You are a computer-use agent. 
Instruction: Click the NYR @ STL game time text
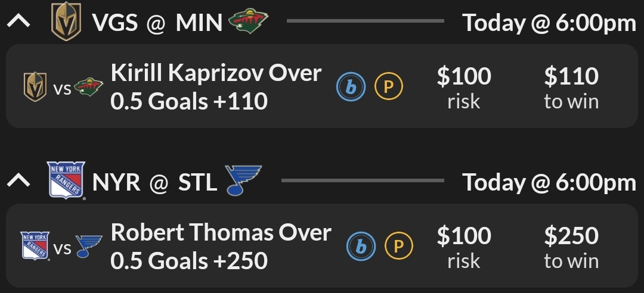click(549, 182)
